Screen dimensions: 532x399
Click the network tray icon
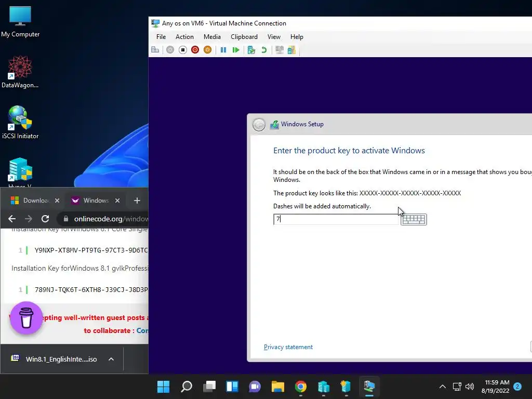(457, 387)
